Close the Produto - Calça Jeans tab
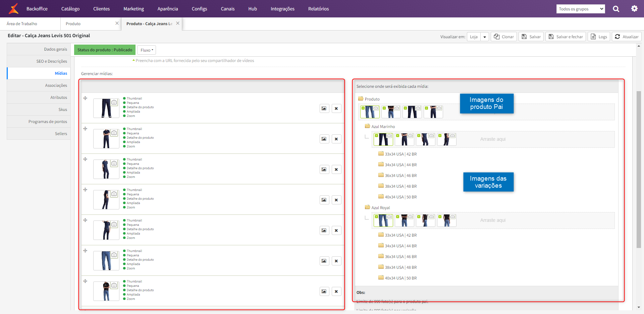The width and height of the screenshot is (644, 314). click(x=178, y=23)
